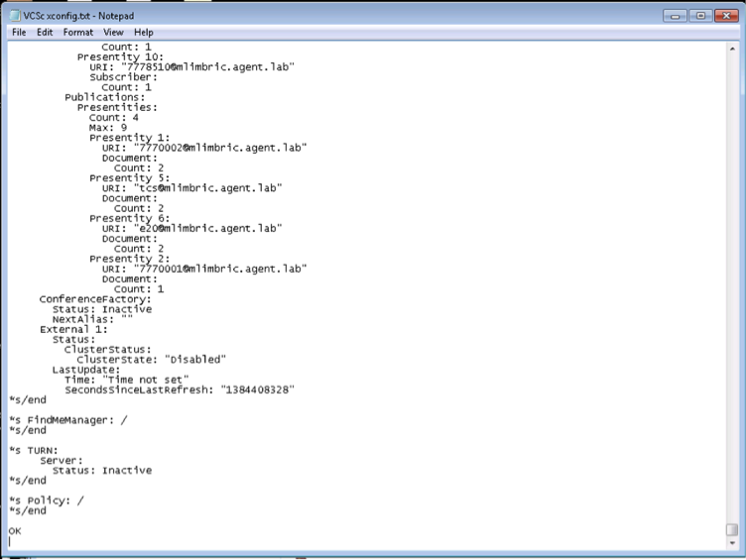The image size is (746, 560).
Task: Open the Help menu
Action: (143, 33)
